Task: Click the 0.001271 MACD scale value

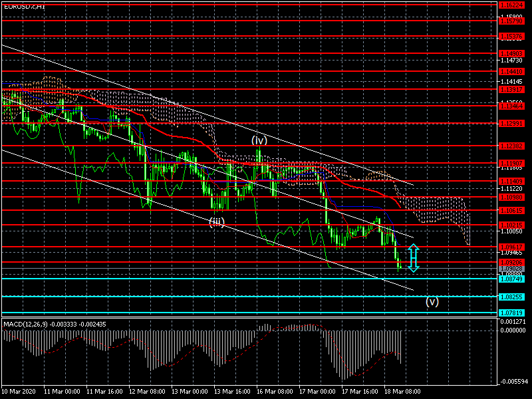Action: coord(513,322)
